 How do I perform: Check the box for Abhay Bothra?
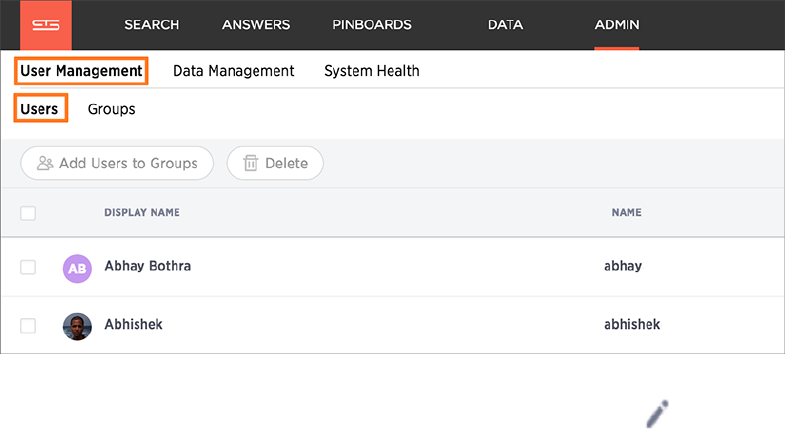click(x=28, y=267)
